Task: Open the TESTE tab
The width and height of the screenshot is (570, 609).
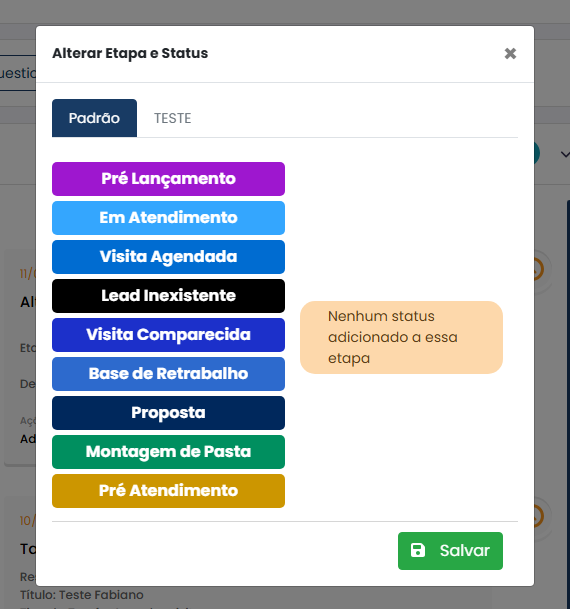Action: pyautogui.click(x=172, y=118)
